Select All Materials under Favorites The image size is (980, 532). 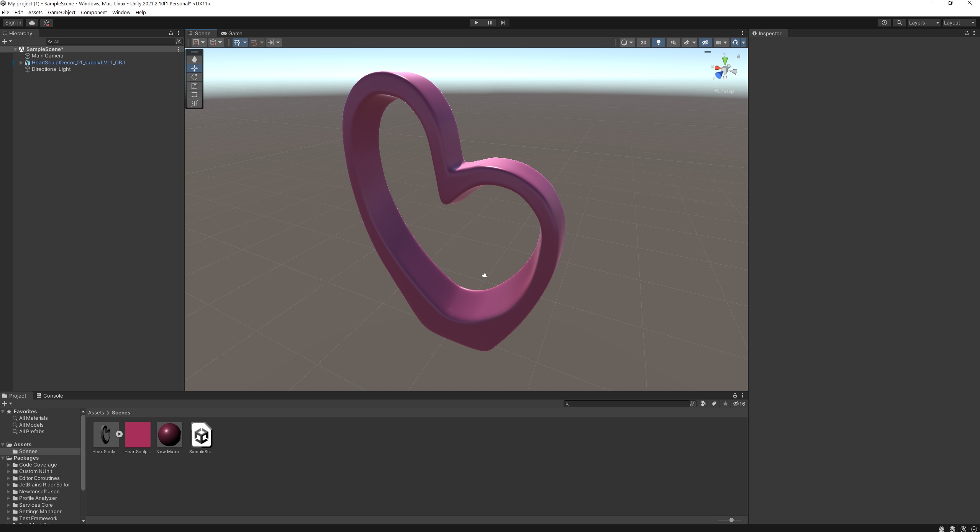33,418
